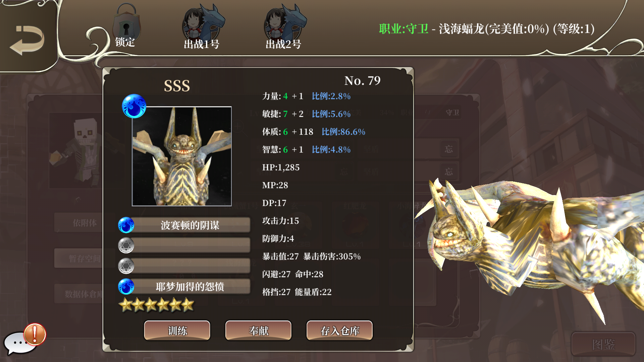Open the 图鉴 encyclopedia button
Image resolution: width=644 pixels, height=362 pixels.
[603, 344]
